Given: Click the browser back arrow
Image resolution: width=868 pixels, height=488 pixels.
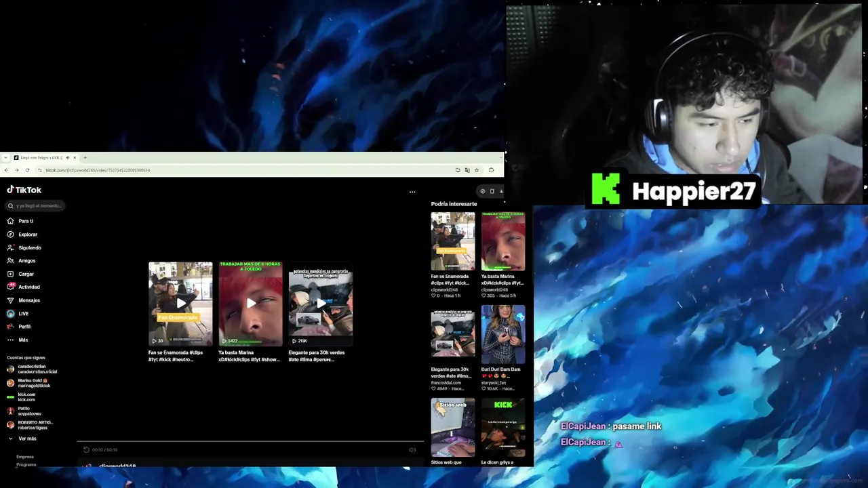Looking at the screenshot, I should tap(6, 170).
